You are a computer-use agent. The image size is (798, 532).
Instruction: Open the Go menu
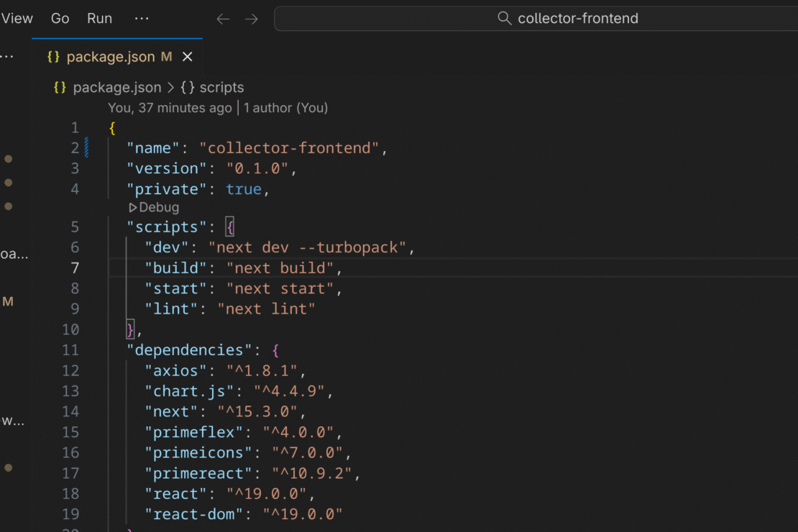pyautogui.click(x=60, y=19)
